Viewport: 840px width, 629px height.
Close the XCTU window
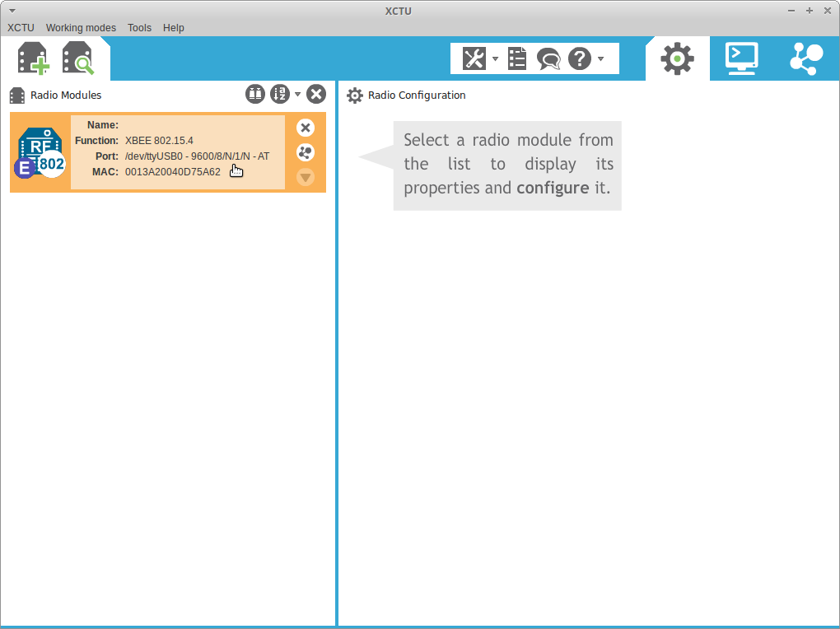[828, 11]
